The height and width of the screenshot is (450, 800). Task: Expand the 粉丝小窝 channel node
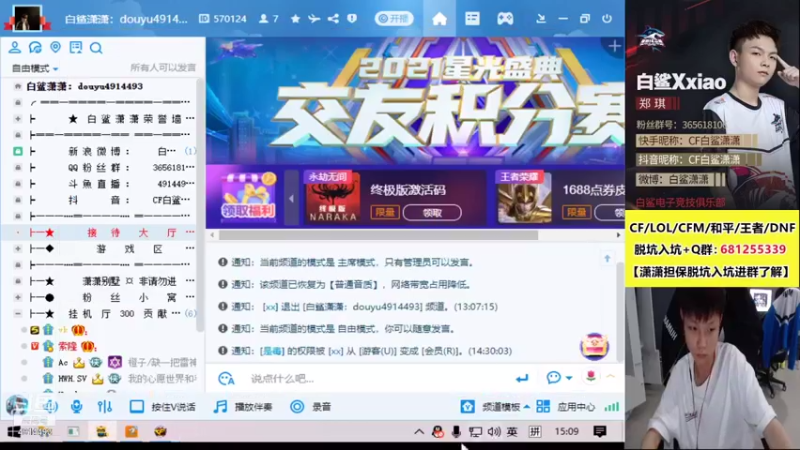(18, 297)
